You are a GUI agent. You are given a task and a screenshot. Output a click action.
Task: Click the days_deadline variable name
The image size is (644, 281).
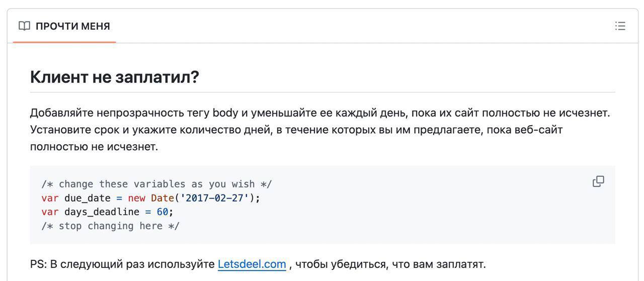pos(102,212)
